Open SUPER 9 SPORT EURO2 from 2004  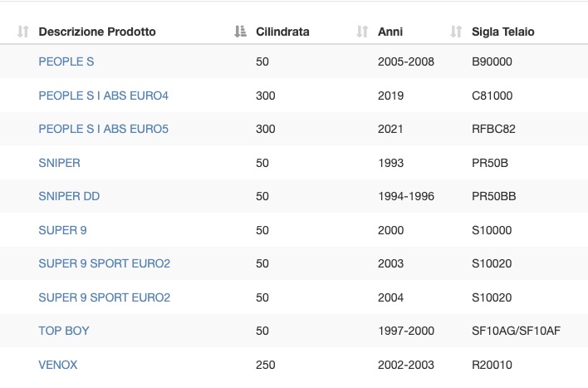[x=105, y=297]
